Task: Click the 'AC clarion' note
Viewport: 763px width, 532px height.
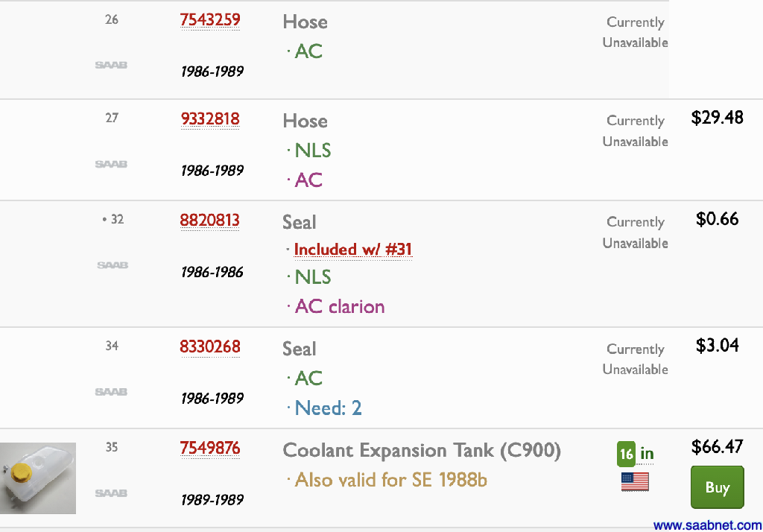Action: (339, 307)
